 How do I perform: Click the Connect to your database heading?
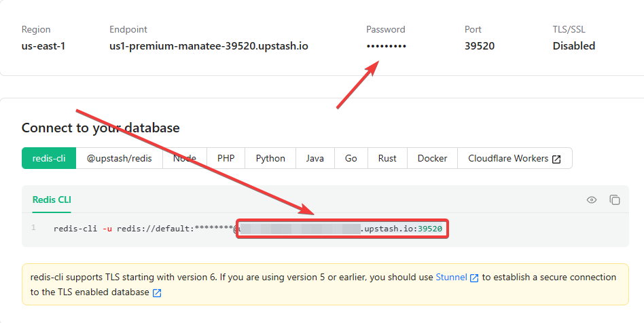(x=101, y=128)
